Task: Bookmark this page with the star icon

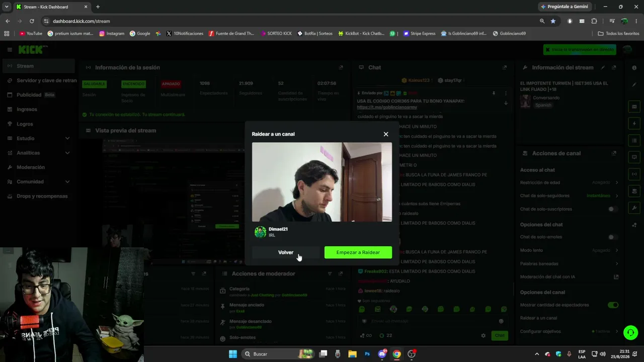Action: coord(553,21)
